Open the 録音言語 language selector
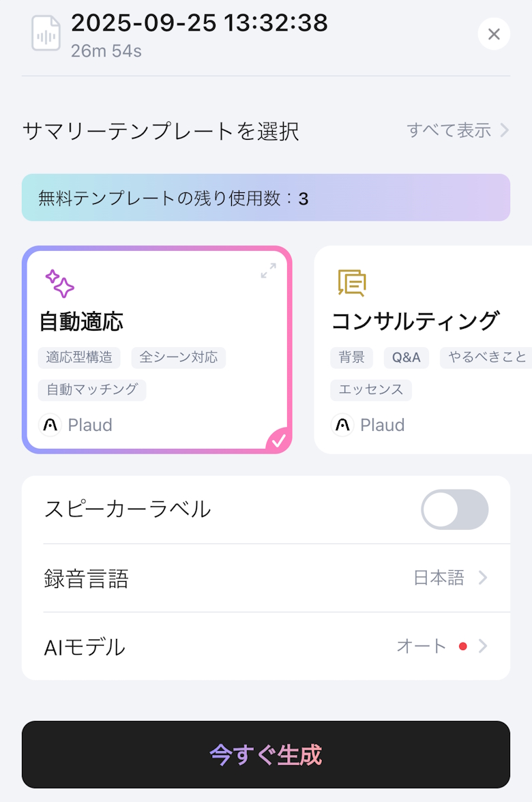 point(266,578)
